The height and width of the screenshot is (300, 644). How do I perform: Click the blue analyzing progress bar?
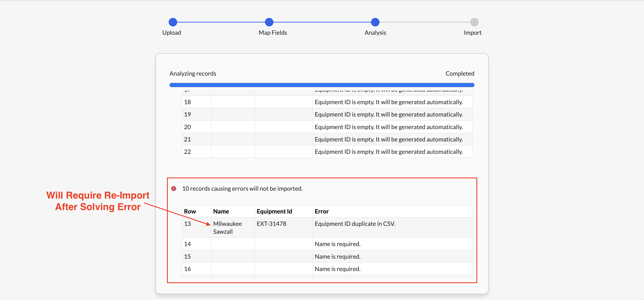pyautogui.click(x=322, y=85)
